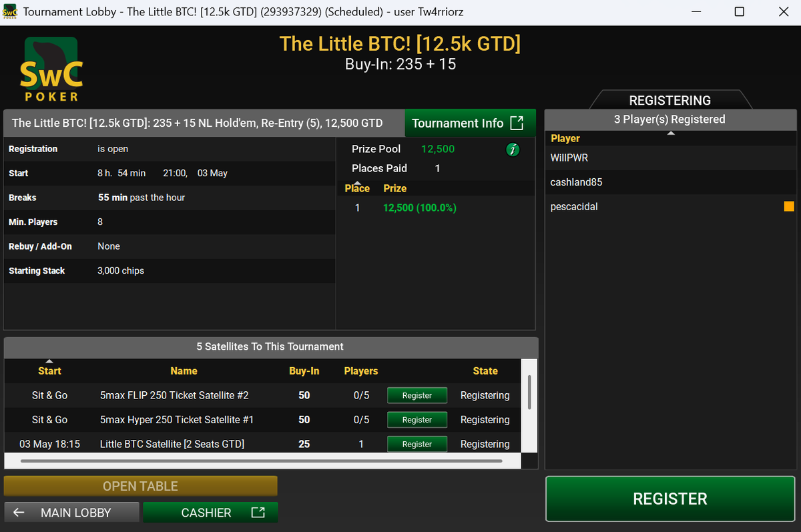Click the green prize pool info icon
801x532 pixels.
tap(513, 150)
